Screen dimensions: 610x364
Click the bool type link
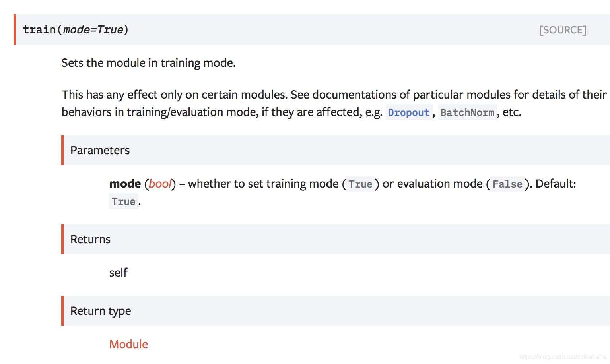(160, 184)
